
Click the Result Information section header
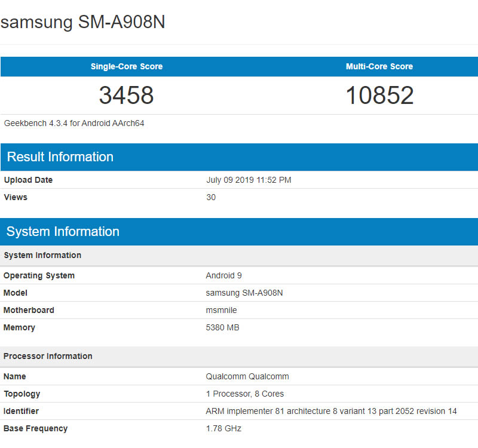tap(60, 157)
